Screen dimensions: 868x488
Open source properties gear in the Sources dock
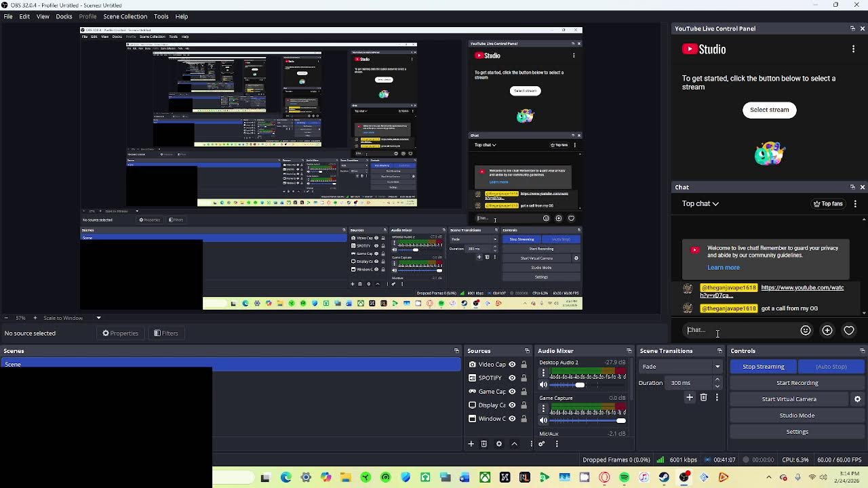coord(499,444)
